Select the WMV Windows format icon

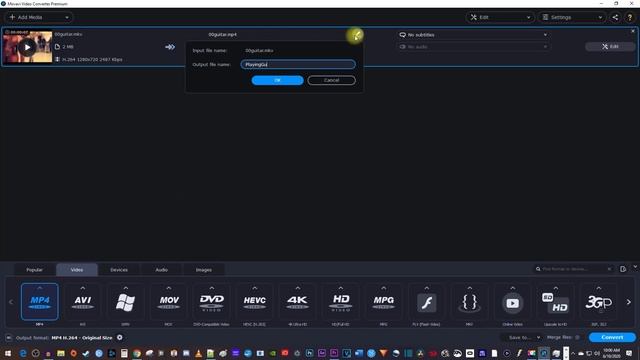(x=125, y=302)
